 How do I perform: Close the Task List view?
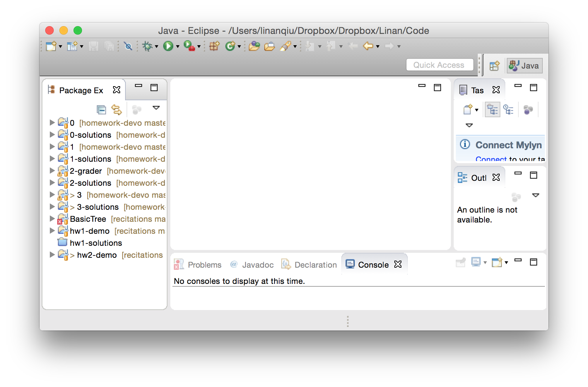pyautogui.click(x=496, y=90)
